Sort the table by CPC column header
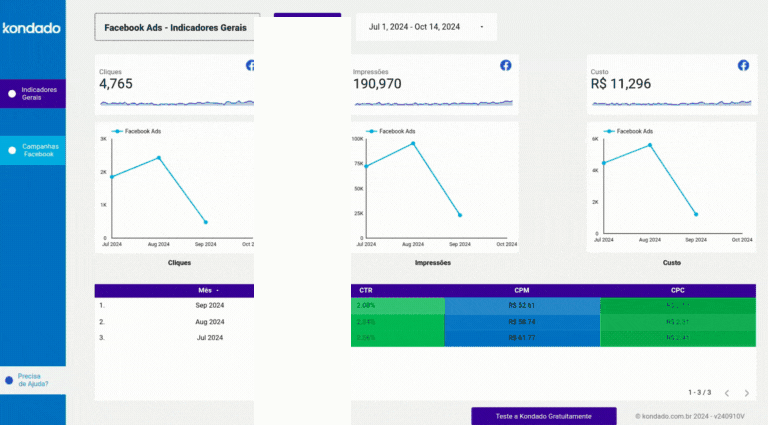The width and height of the screenshot is (768, 425). 678,290
